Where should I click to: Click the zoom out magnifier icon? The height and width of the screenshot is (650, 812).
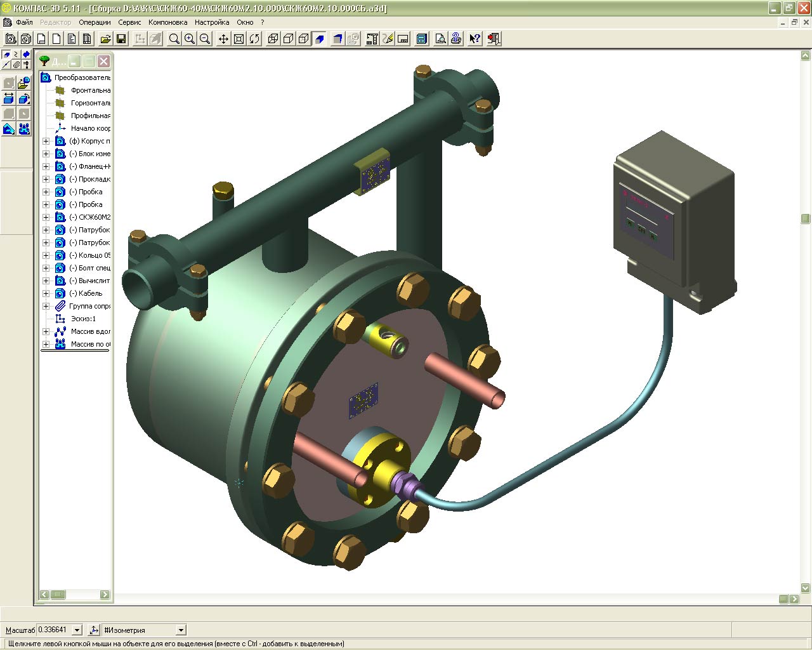205,39
